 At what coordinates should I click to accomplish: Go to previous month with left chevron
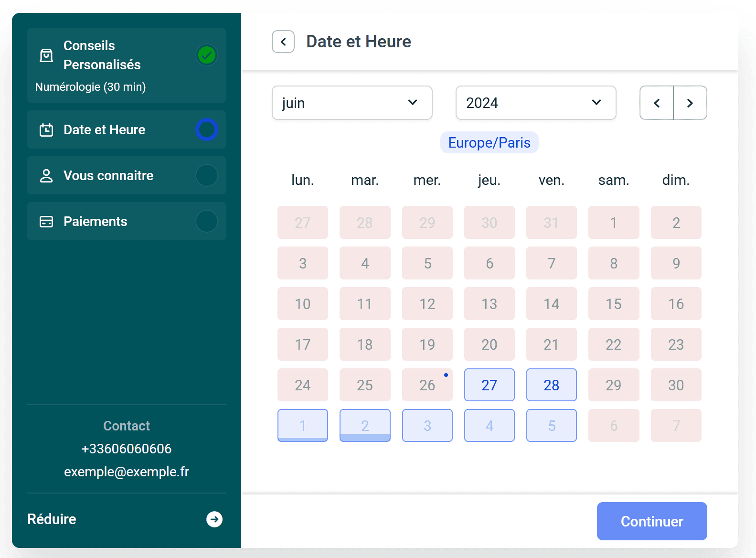(x=657, y=103)
